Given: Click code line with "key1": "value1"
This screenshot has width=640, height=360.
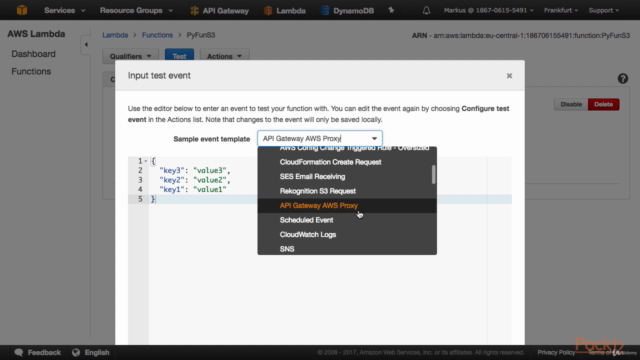Looking at the screenshot, I should tap(193, 189).
